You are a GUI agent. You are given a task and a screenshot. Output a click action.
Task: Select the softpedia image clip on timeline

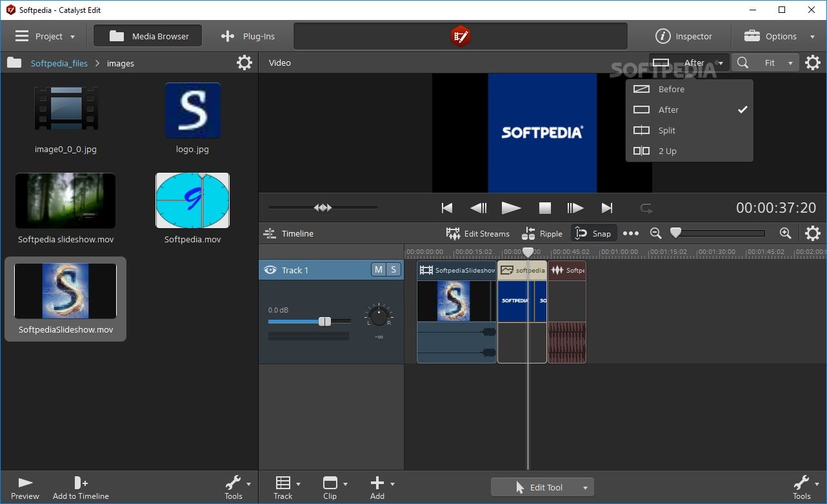click(x=523, y=312)
